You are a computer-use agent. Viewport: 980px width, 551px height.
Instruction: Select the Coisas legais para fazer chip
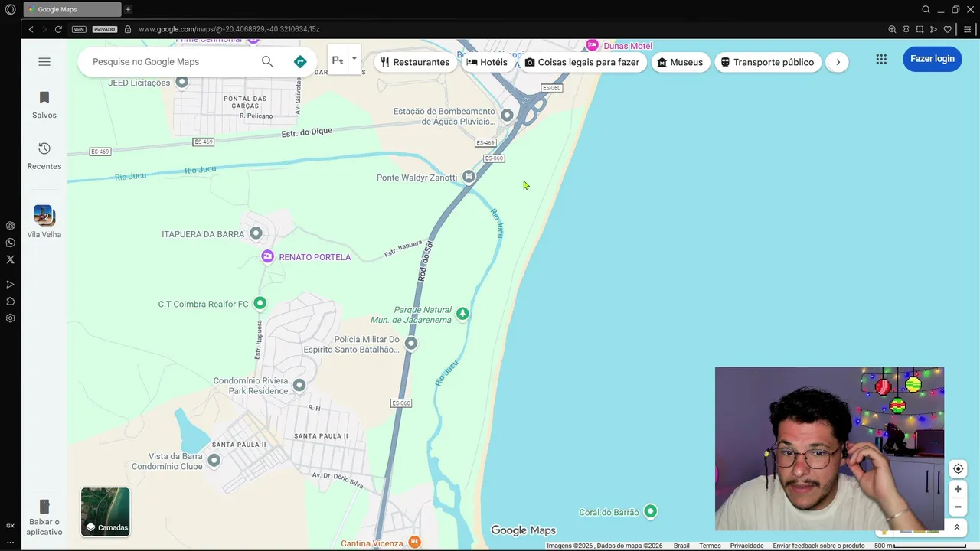582,62
